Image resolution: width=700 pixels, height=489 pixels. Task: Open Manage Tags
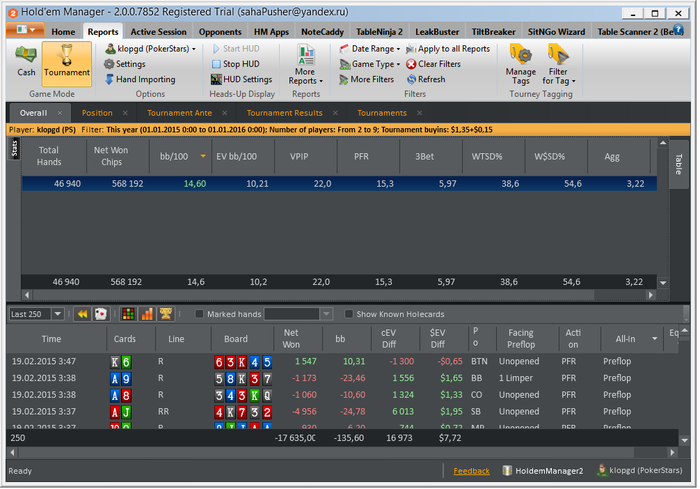[521, 64]
